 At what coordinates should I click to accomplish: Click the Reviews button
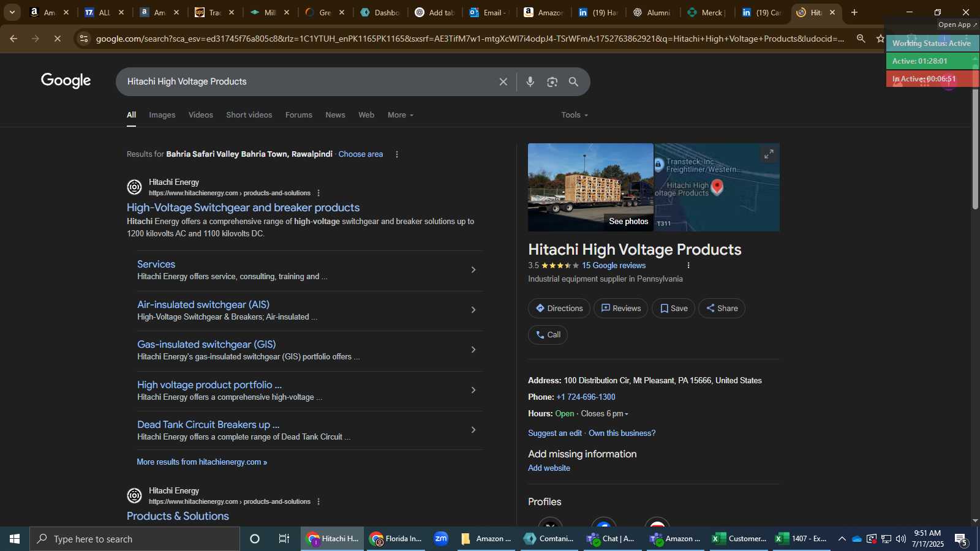tap(621, 309)
